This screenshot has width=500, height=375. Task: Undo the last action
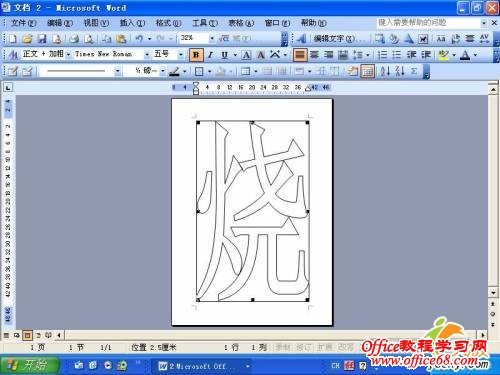click(139, 39)
